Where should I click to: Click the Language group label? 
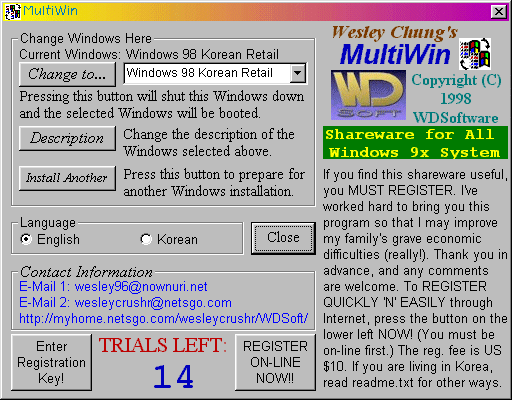pyautogui.click(x=48, y=223)
